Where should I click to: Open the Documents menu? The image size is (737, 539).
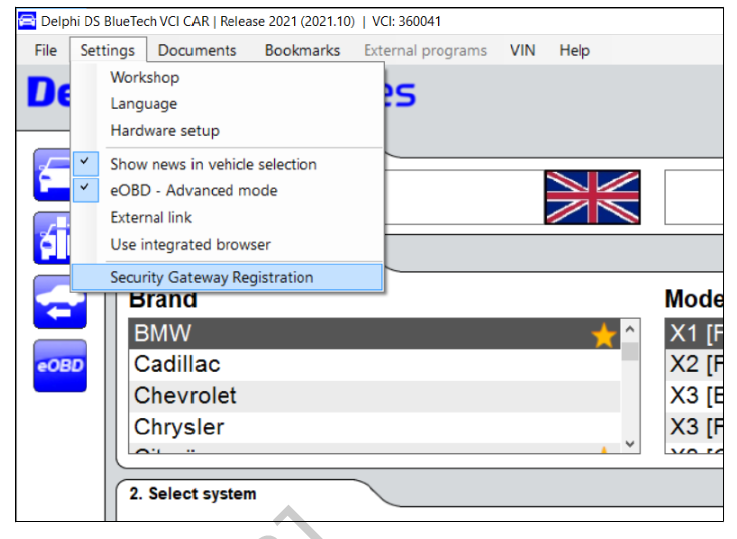point(197,50)
